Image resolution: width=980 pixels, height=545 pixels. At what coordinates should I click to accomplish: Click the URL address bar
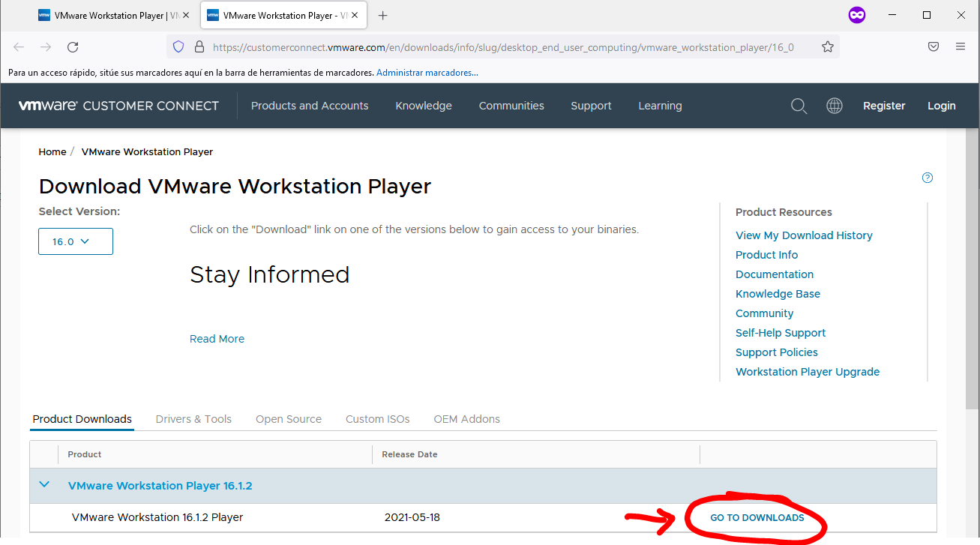502,46
